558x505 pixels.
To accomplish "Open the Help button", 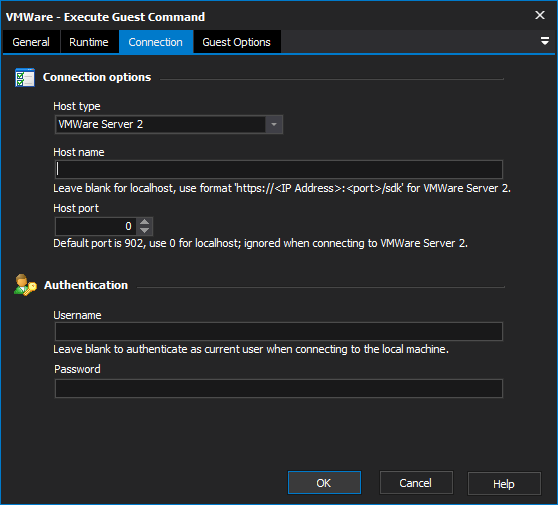I will (x=504, y=484).
